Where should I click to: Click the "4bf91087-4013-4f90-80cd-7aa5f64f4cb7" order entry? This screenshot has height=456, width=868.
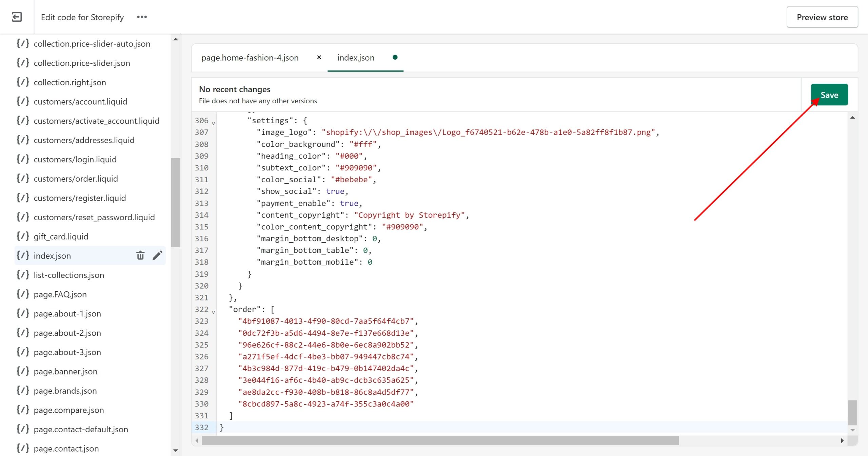[326, 321]
